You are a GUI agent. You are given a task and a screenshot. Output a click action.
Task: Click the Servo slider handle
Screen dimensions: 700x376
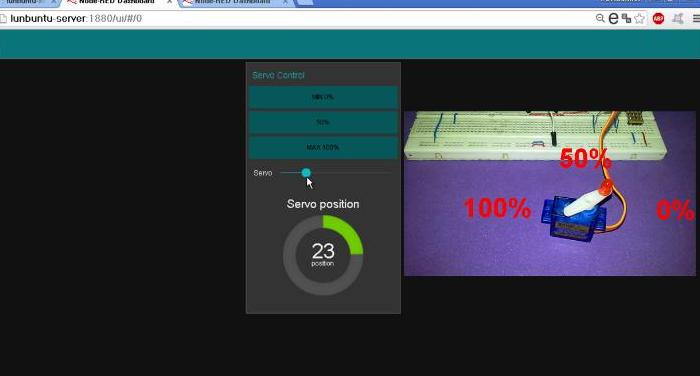[306, 173]
